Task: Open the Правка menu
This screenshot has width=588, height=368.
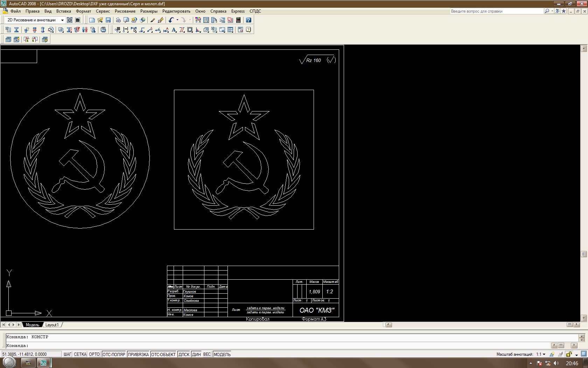Action: pyautogui.click(x=33, y=11)
